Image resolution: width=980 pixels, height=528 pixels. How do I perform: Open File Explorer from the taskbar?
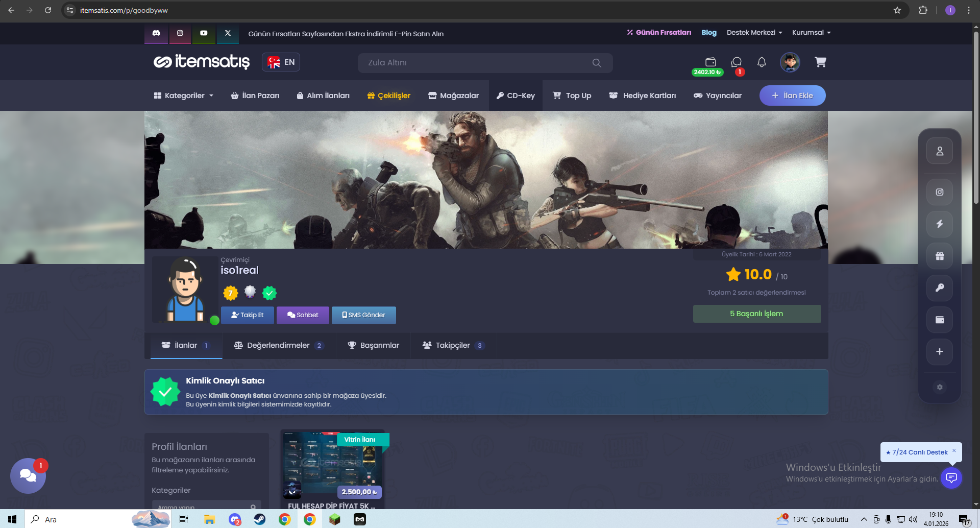pos(210,519)
